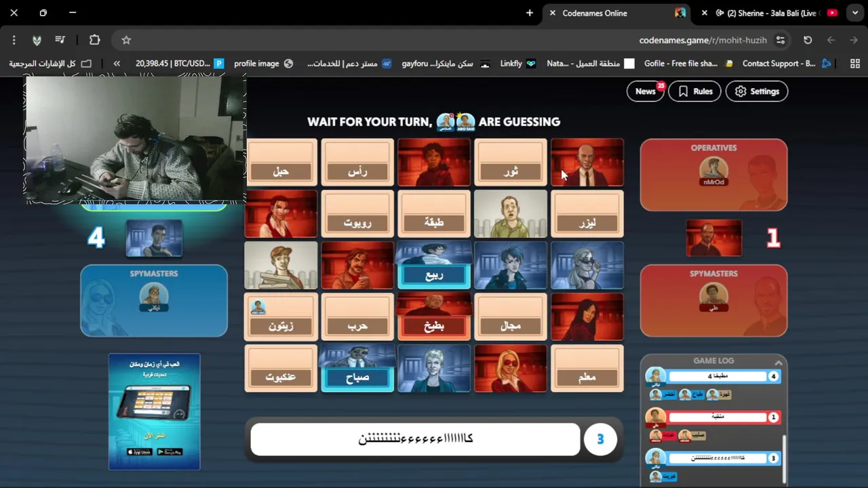868x488 pixels.
Task: Click the blue spymaster avatar
Action: point(154,296)
